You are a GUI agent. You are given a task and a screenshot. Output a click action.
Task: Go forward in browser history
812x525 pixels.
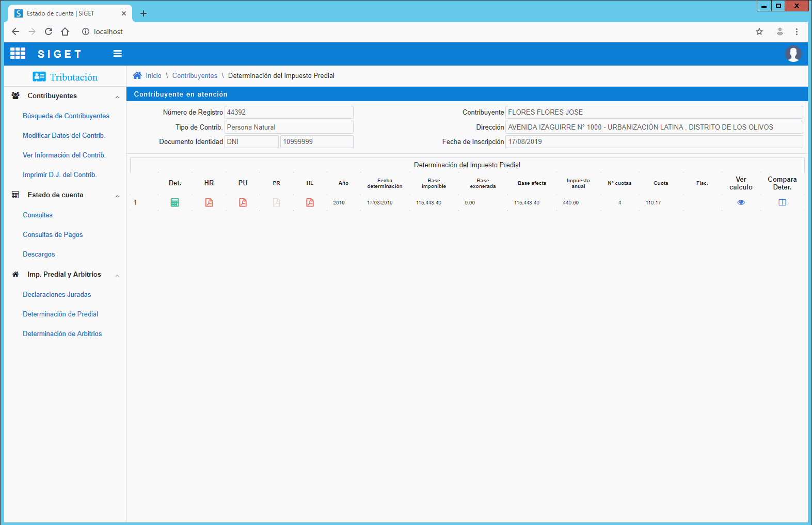pyautogui.click(x=32, y=31)
